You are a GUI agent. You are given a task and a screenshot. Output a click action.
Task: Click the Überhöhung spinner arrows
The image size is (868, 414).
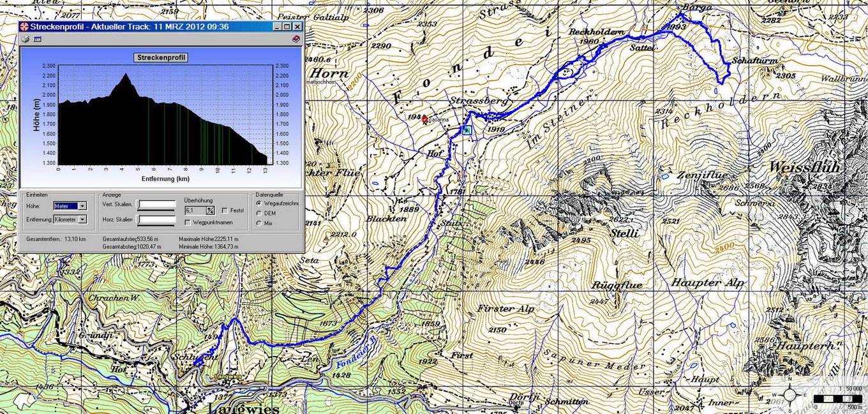coord(209,210)
